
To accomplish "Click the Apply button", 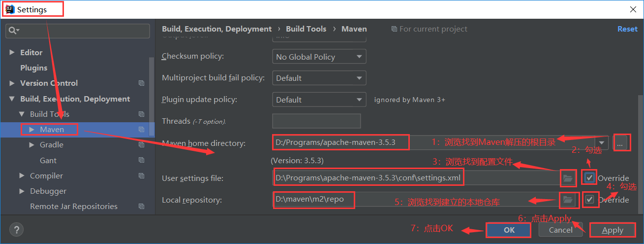I will tap(612, 230).
